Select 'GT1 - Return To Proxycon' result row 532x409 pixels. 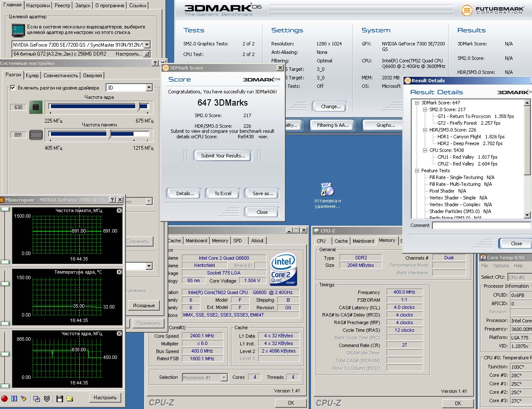476,116
